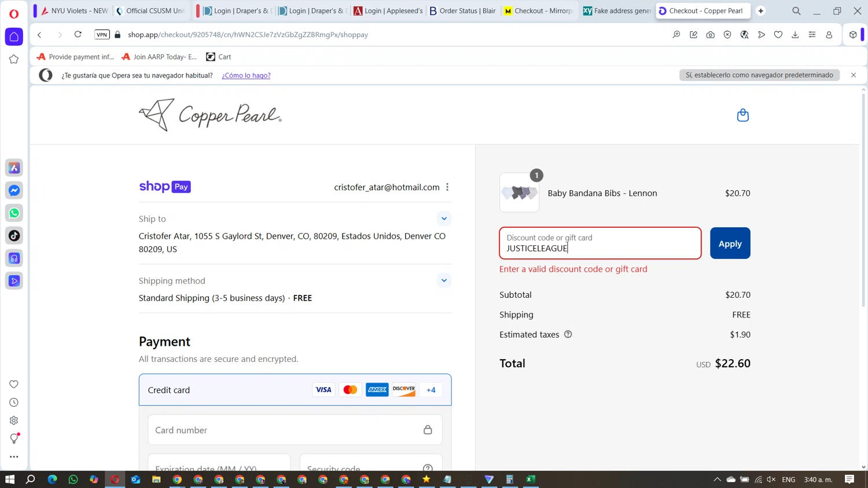Switch to Login Appleseed's tab
The image size is (868, 488).
coord(388,11)
